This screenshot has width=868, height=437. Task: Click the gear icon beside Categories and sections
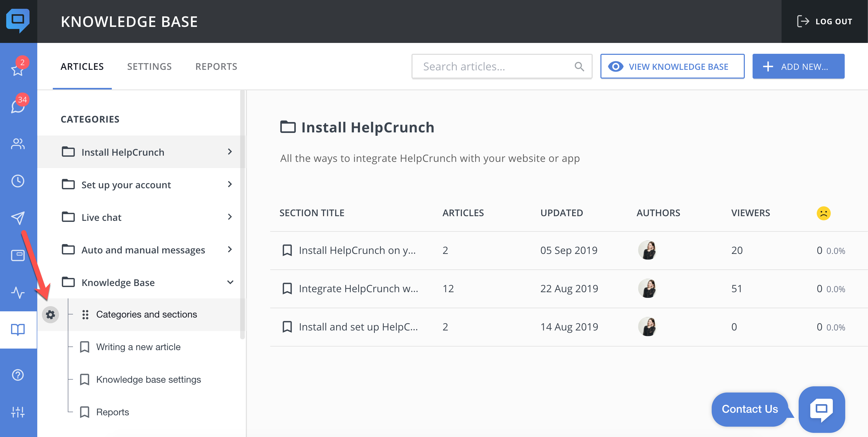[x=50, y=314]
